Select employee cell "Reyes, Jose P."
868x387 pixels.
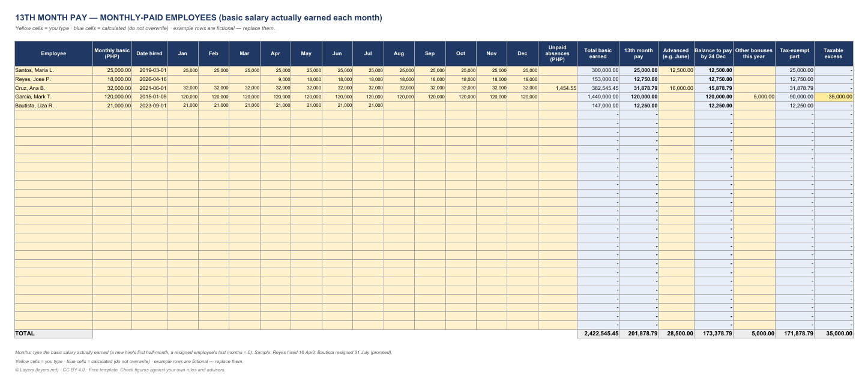pyautogui.click(x=53, y=79)
